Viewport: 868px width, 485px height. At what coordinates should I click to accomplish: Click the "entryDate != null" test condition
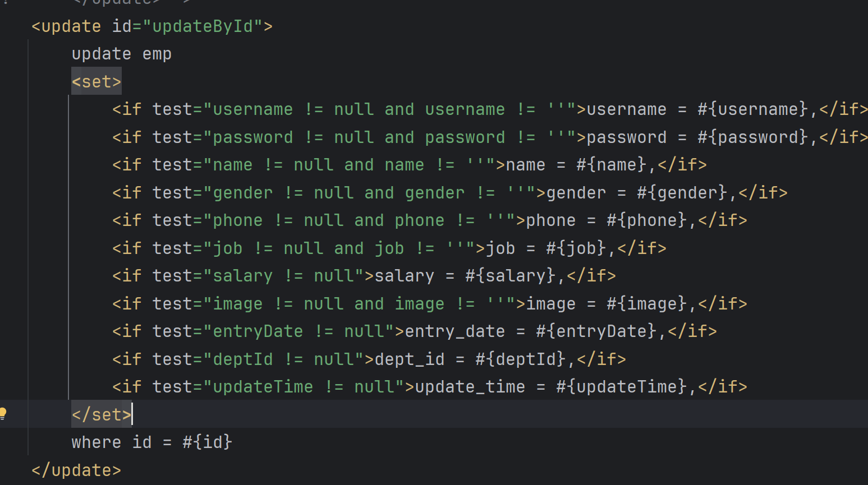298,331
